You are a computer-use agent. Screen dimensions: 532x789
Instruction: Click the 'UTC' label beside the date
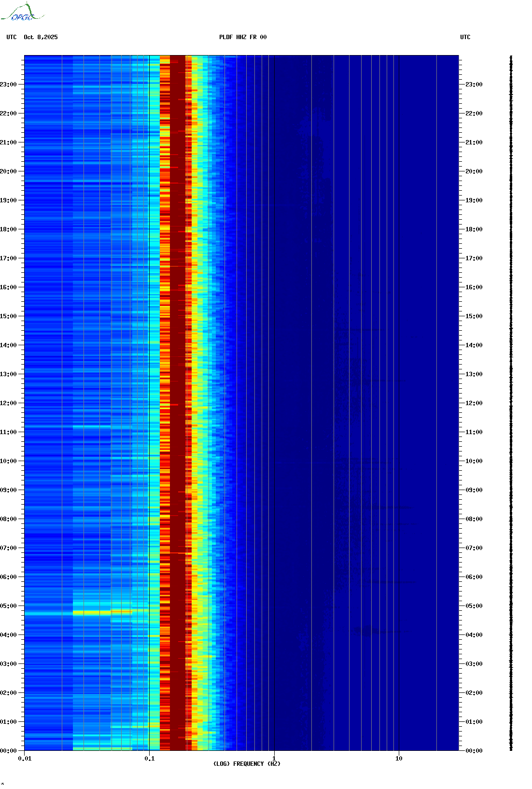click(x=12, y=37)
